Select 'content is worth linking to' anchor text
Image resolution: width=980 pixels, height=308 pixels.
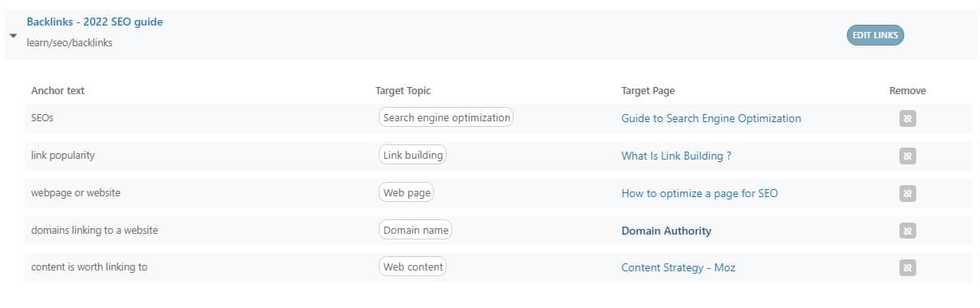tap(89, 267)
